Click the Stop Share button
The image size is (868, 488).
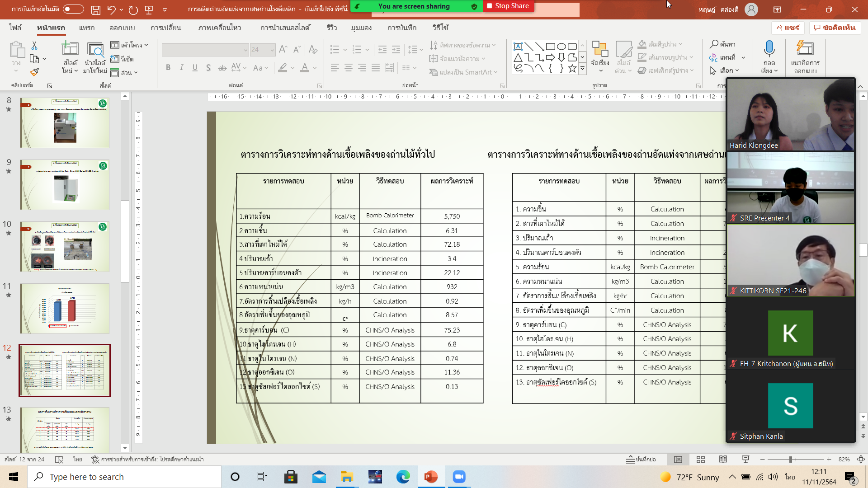pos(508,6)
